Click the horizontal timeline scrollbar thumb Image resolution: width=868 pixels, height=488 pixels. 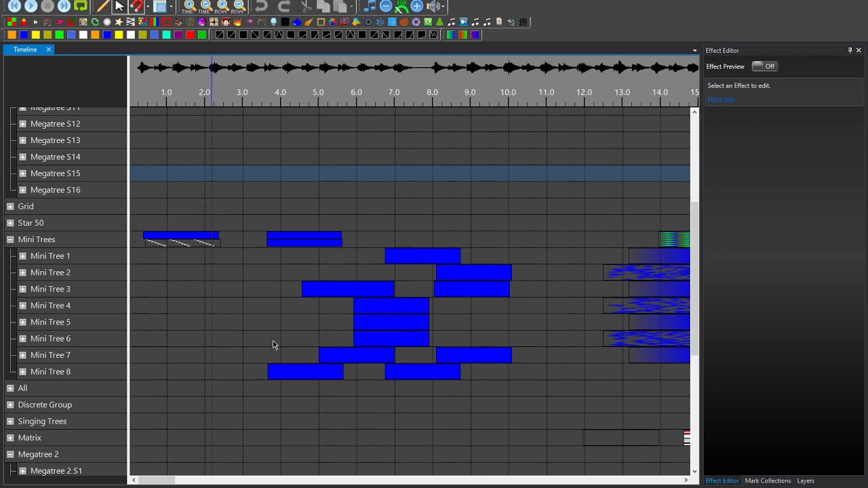157,481
